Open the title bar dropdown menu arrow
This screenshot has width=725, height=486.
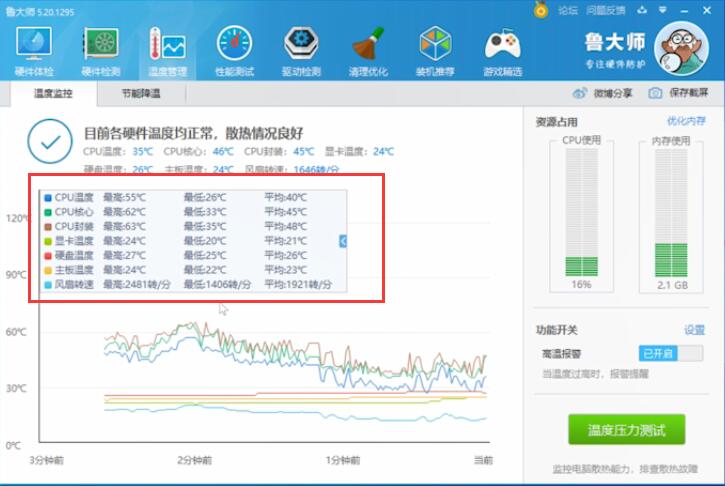(x=663, y=10)
